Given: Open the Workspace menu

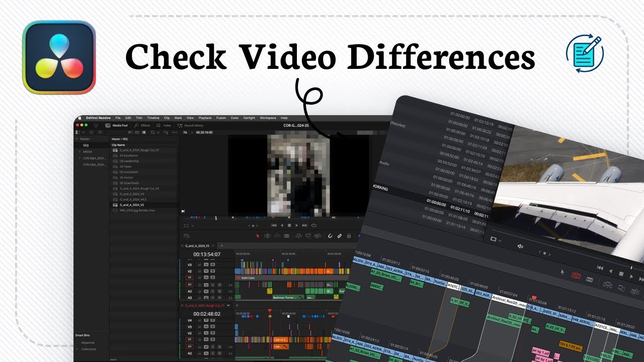Looking at the screenshot, I should pyautogui.click(x=268, y=118).
